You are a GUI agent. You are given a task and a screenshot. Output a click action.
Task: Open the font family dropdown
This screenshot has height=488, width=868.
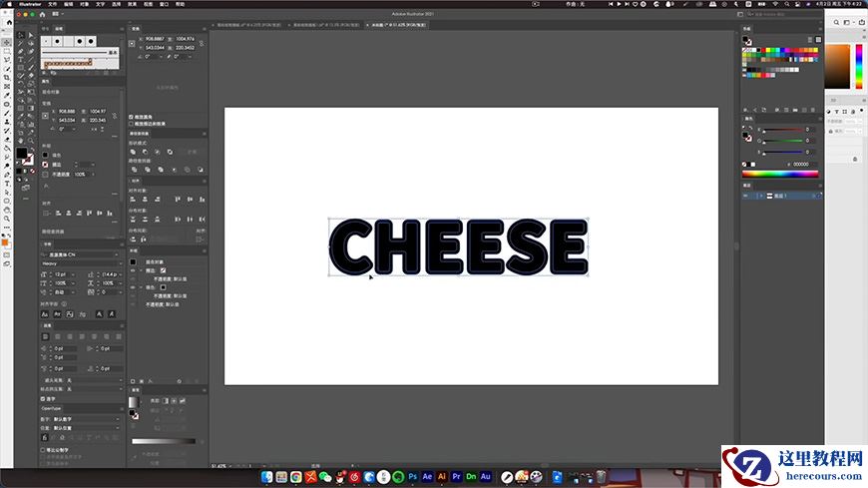pyautogui.click(x=117, y=254)
